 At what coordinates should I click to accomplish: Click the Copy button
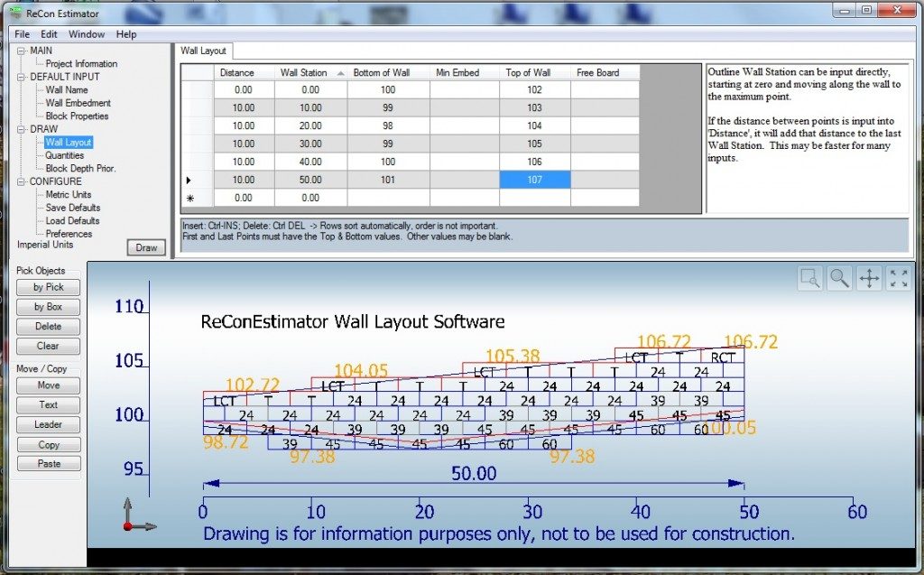pos(49,445)
